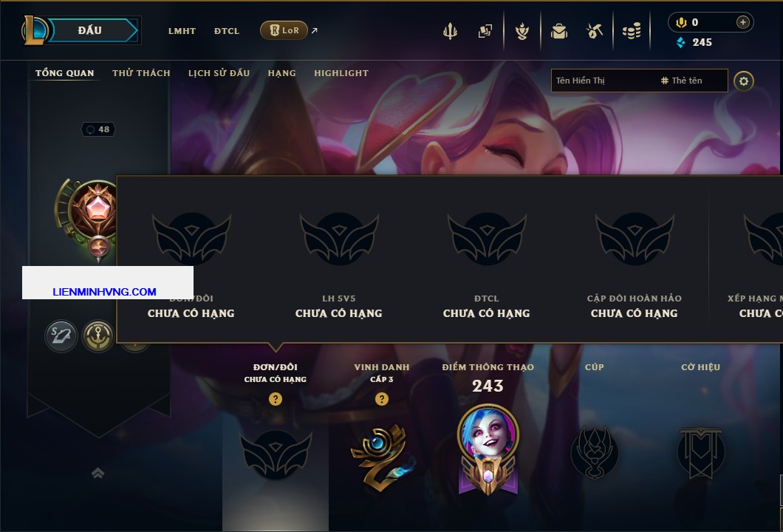Click the plus button to buy RP
The height and width of the screenshot is (532, 783).
click(742, 22)
